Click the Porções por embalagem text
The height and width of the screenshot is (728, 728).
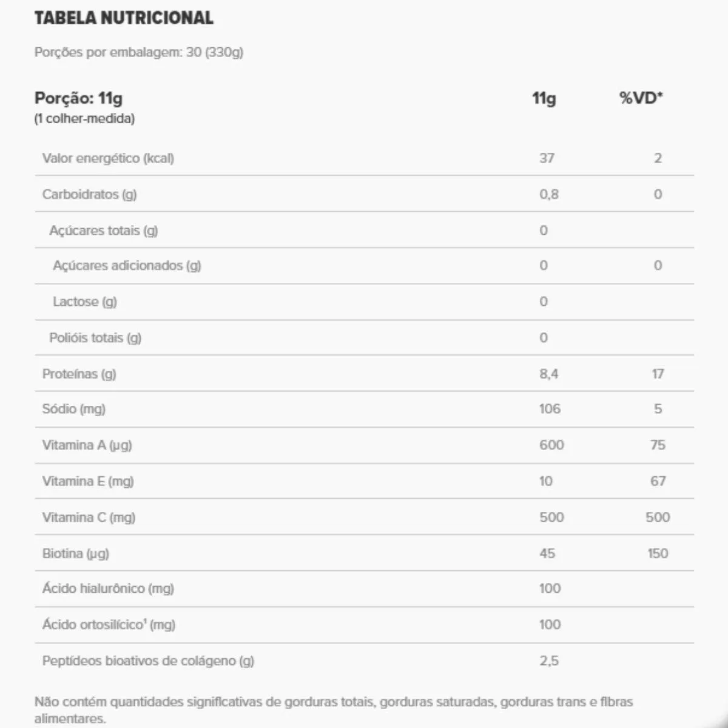point(139,52)
